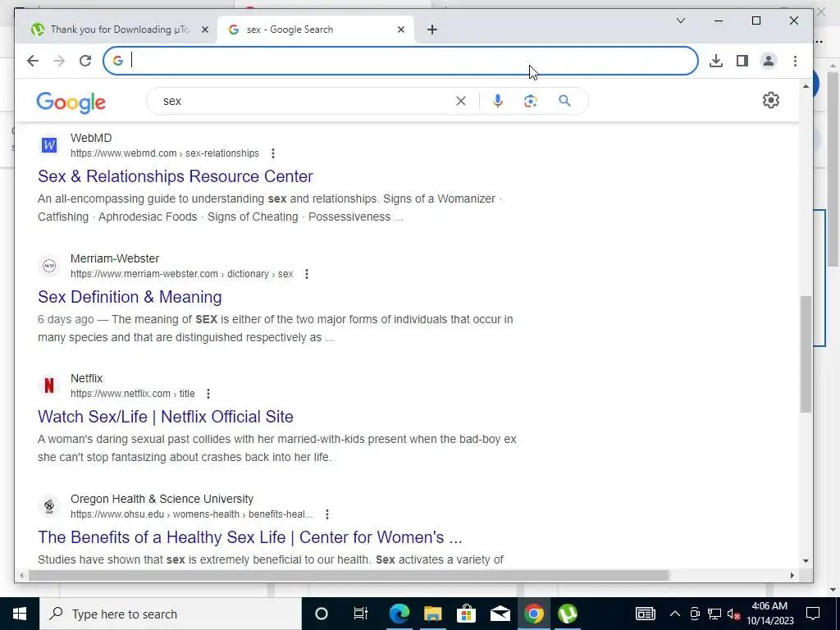Open more options for WebMD result

272,153
